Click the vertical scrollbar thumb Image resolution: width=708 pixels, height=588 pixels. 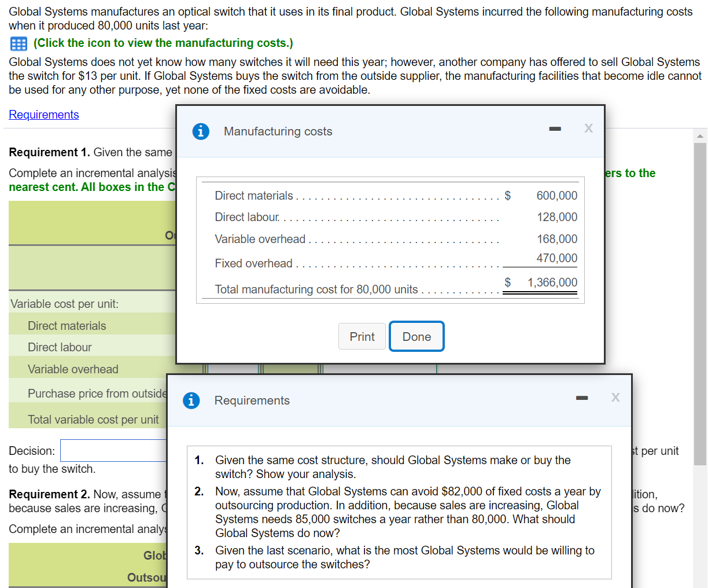(x=700, y=304)
